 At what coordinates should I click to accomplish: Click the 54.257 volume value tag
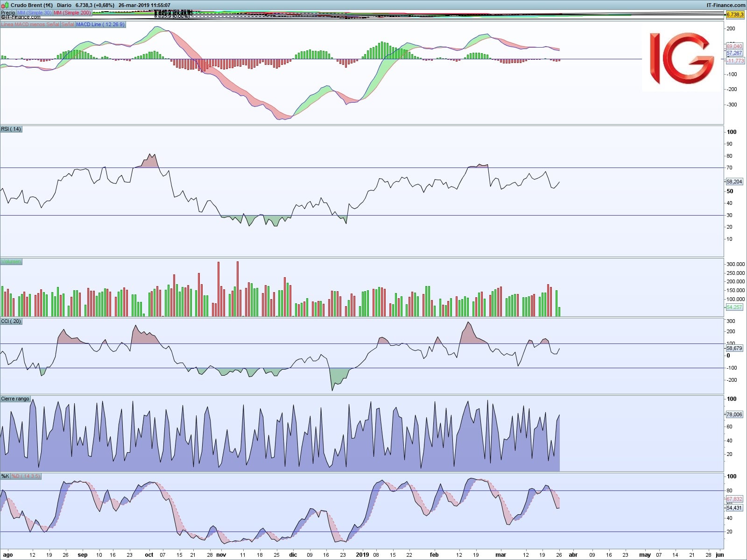tap(734, 307)
